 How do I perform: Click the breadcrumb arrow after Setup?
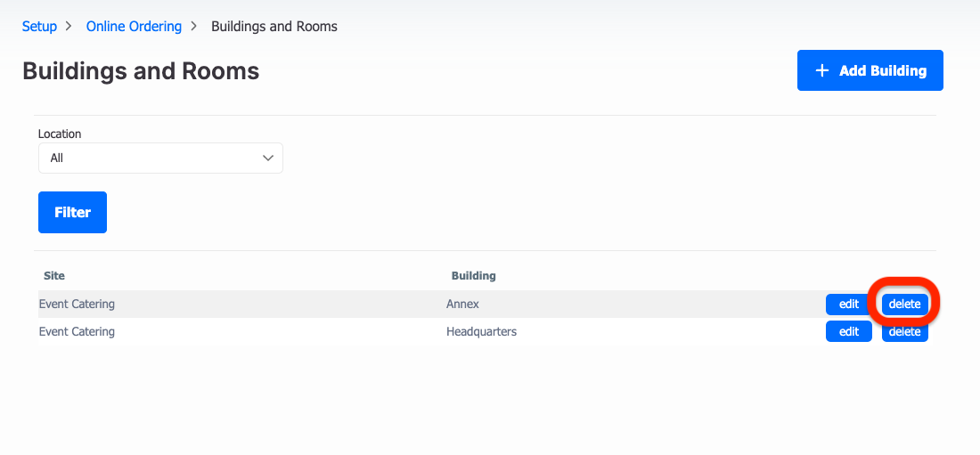pos(68,26)
